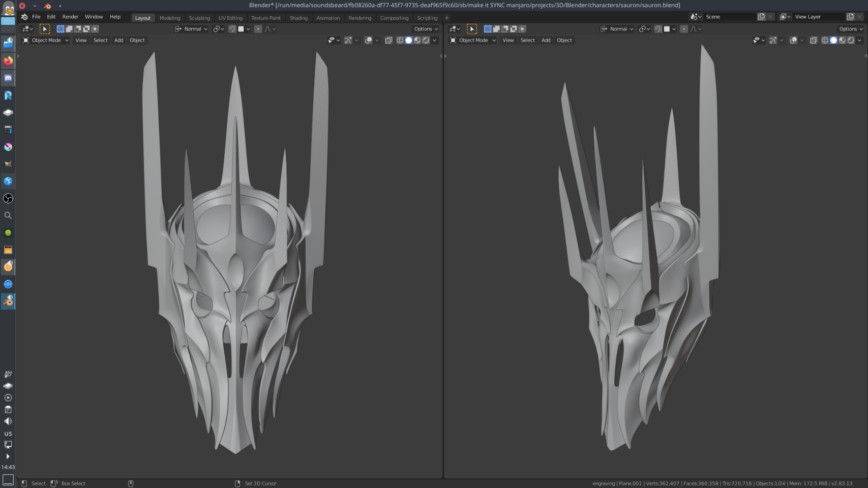Image resolution: width=868 pixels, height=488 pixels.
Task: Switch to the Sculpting workspace tab
Action: (199, 18)
